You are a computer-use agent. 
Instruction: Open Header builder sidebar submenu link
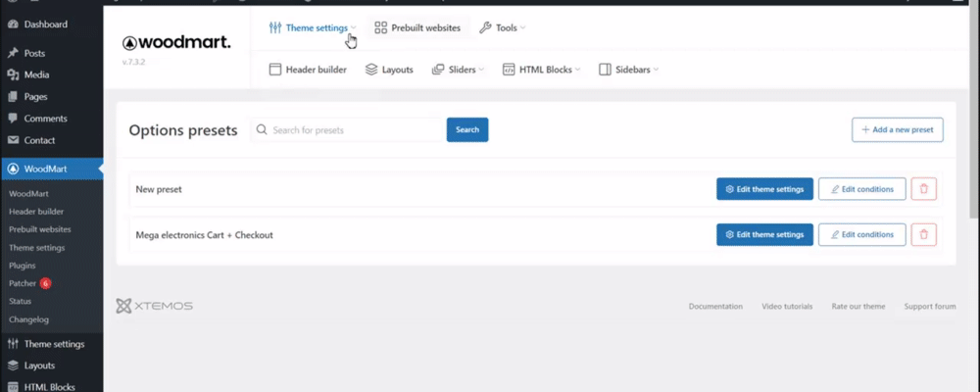[x=36, y=212]
